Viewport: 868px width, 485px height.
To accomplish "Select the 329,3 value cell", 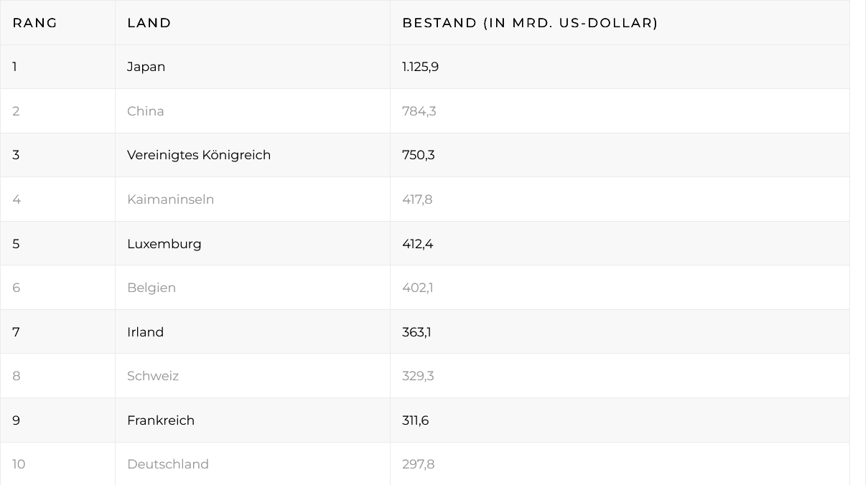I will click(x=418, y=376).
